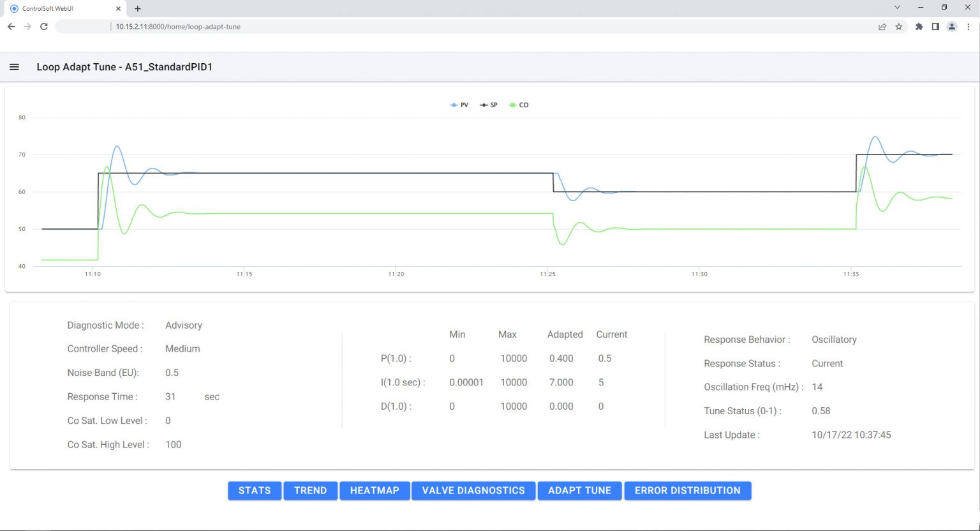The image size is (980, 531).
Task: Click the ADAPT TUNE button
Action: [x=579, y=490]
